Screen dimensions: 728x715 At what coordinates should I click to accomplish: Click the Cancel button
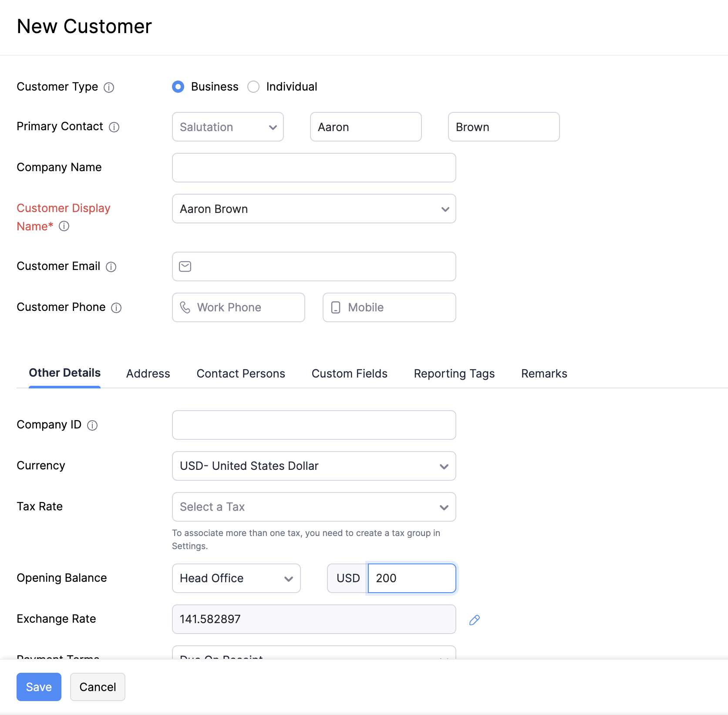(98, 687)
